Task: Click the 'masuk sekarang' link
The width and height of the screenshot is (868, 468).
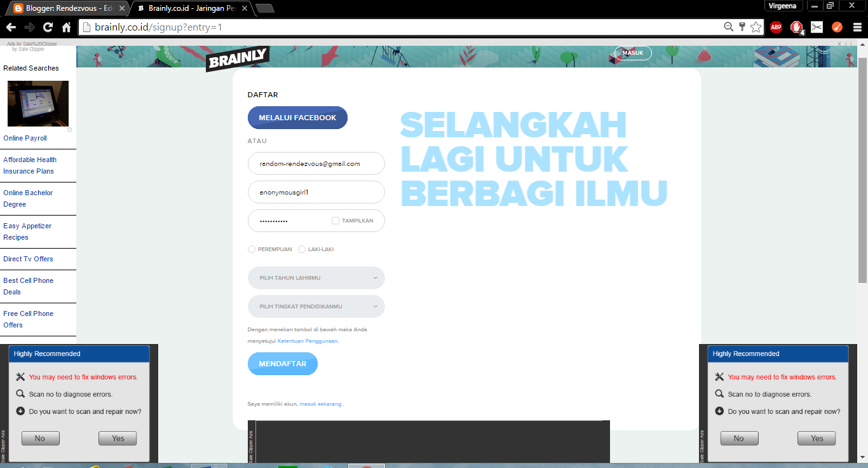Action: 320,404
